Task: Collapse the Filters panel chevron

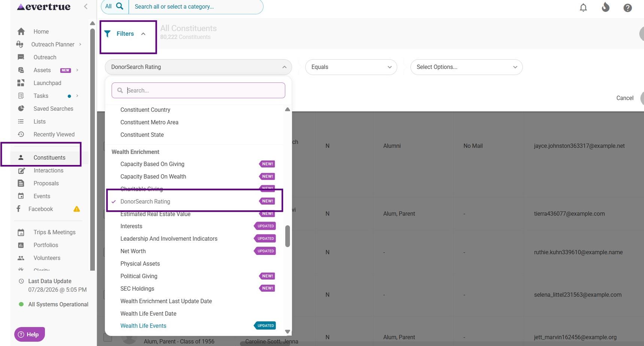Action: (x=143, y=34)
